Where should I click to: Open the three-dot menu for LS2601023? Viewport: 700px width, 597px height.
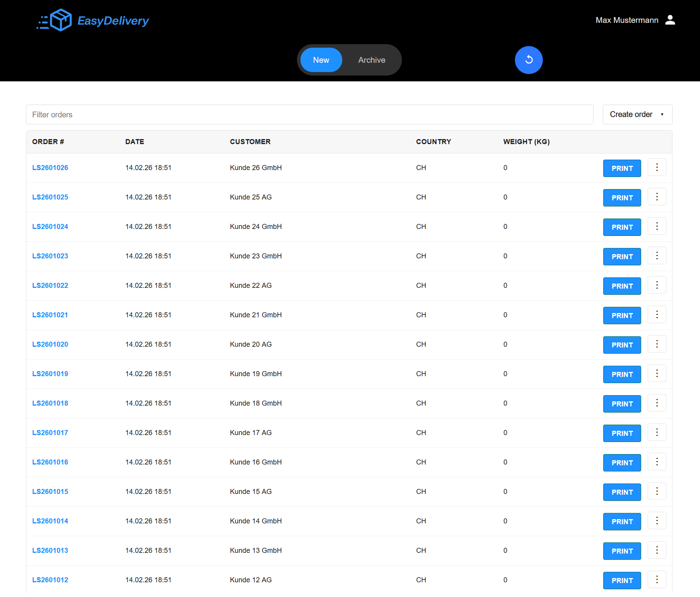click(x=657, y=256)
